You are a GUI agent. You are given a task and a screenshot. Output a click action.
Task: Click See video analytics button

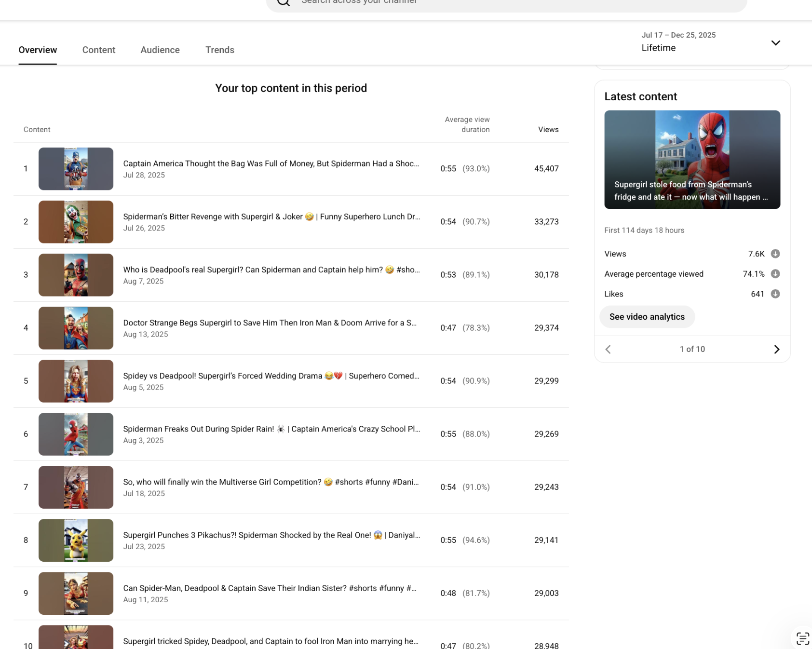[x=647, y=317]
